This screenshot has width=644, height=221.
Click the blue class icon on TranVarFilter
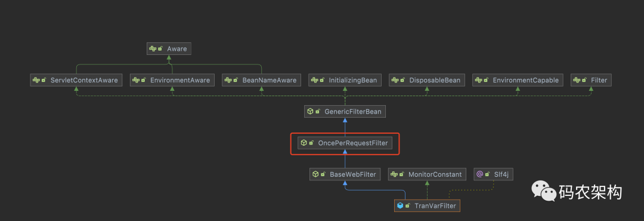400,205
